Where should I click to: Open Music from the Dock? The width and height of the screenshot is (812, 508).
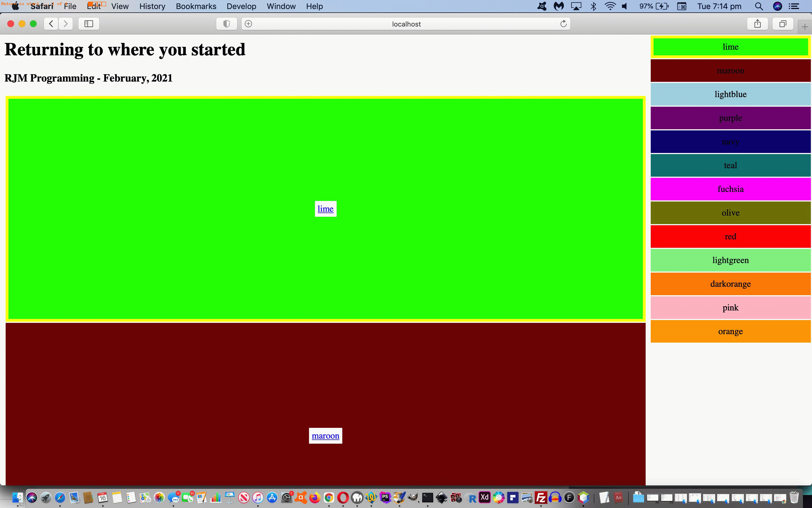coord(258,498)
